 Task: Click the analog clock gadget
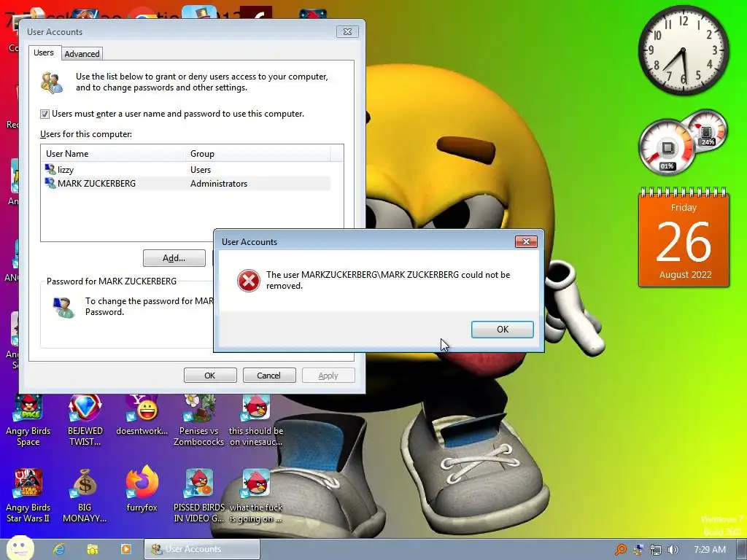(684, 50)
